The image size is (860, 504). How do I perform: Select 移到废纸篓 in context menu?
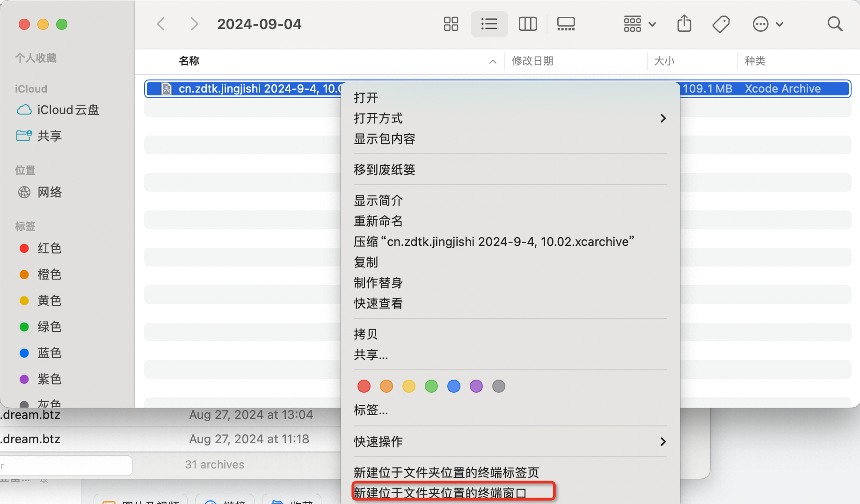pos(385,170)
